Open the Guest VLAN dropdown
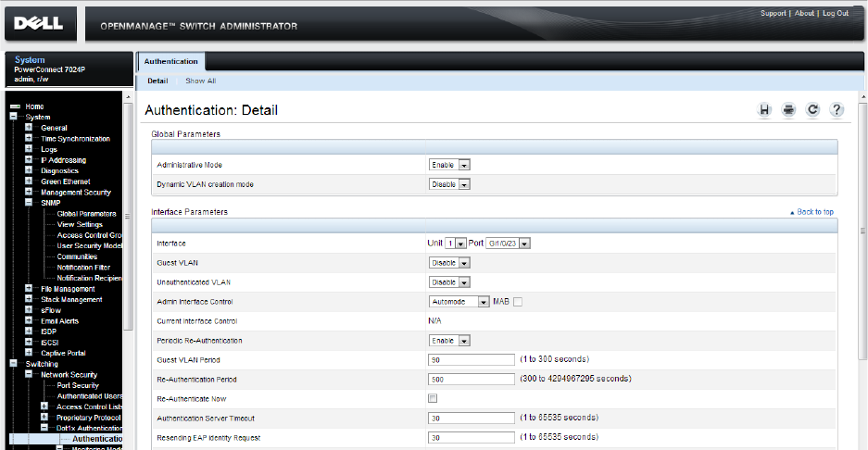The width and height of the screenshot is (868, 450). (449, 263)
